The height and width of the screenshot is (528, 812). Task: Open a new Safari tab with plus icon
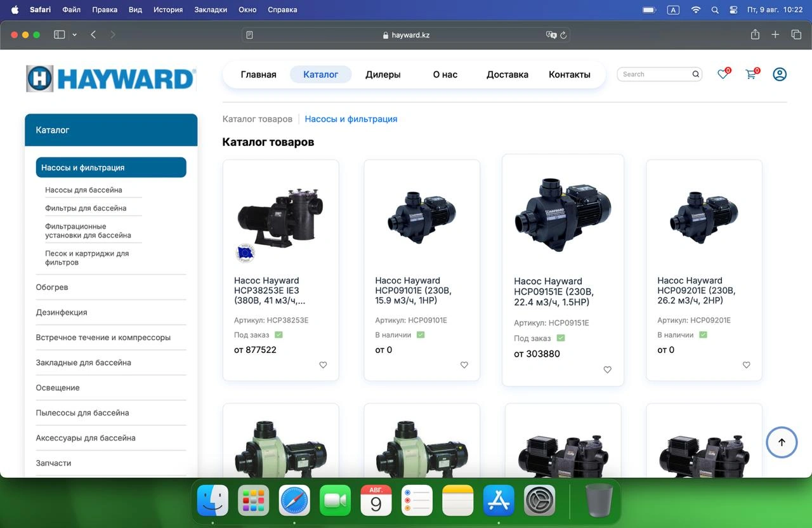coord(775,35)
